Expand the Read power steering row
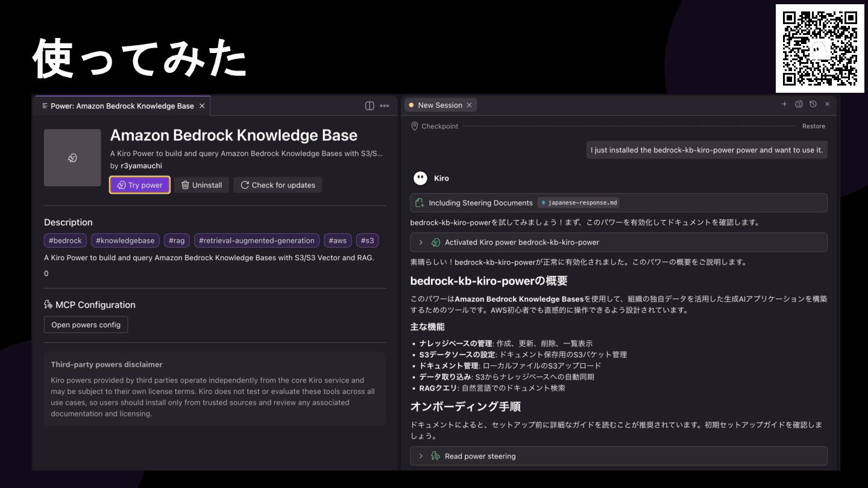868x488 pixels. pyautogui.click(x=618, y=456)
